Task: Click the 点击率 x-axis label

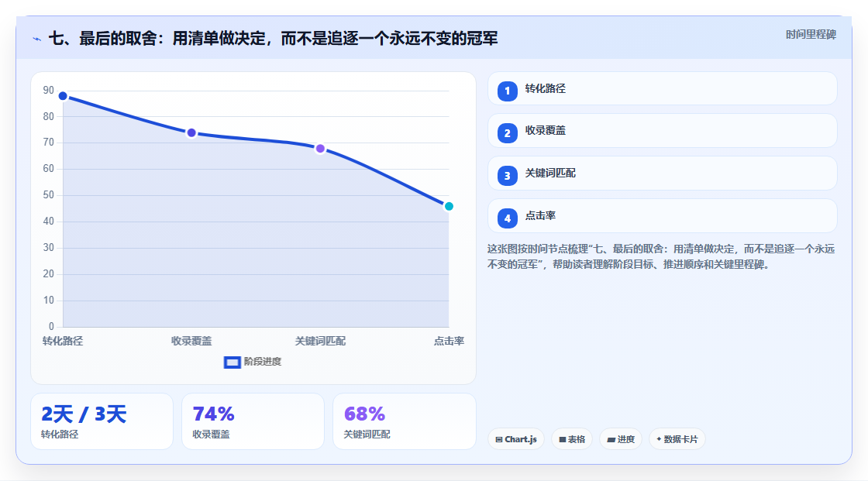Action: (449, 342)
